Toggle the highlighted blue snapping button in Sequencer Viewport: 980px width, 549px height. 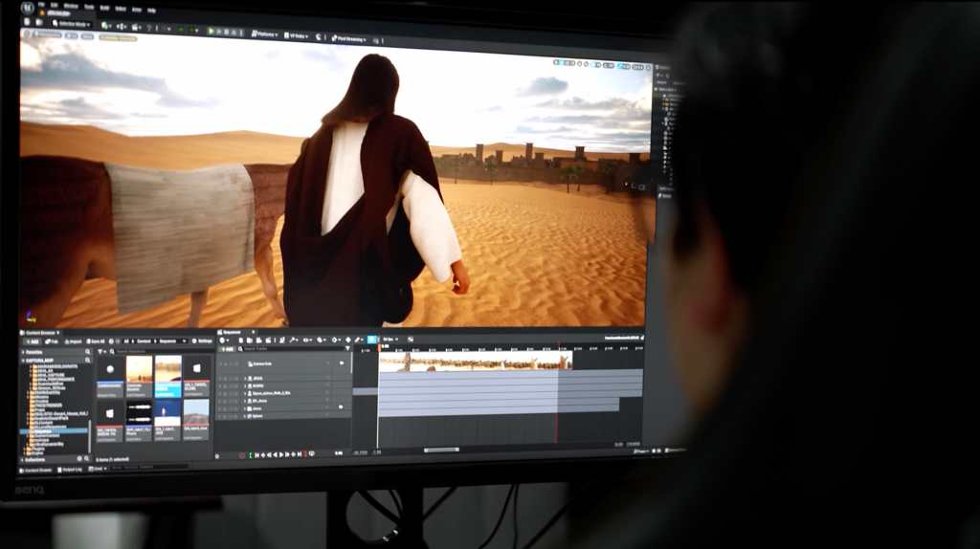click(372, 340)
